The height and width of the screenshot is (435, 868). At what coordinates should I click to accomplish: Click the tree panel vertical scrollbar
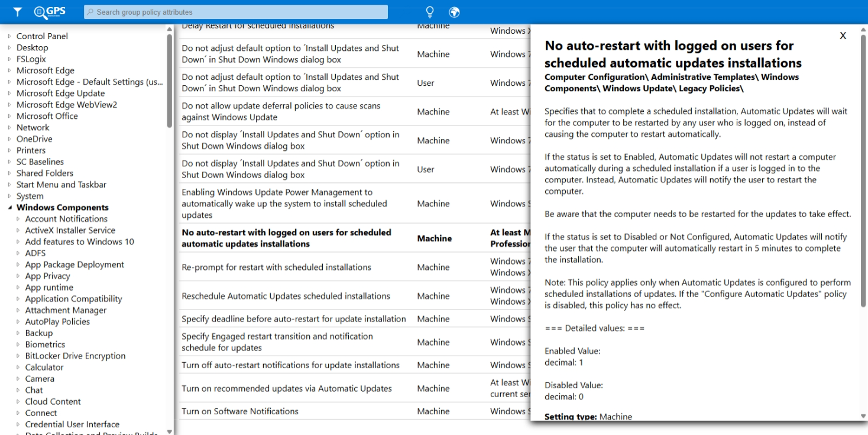pos(170,80)
